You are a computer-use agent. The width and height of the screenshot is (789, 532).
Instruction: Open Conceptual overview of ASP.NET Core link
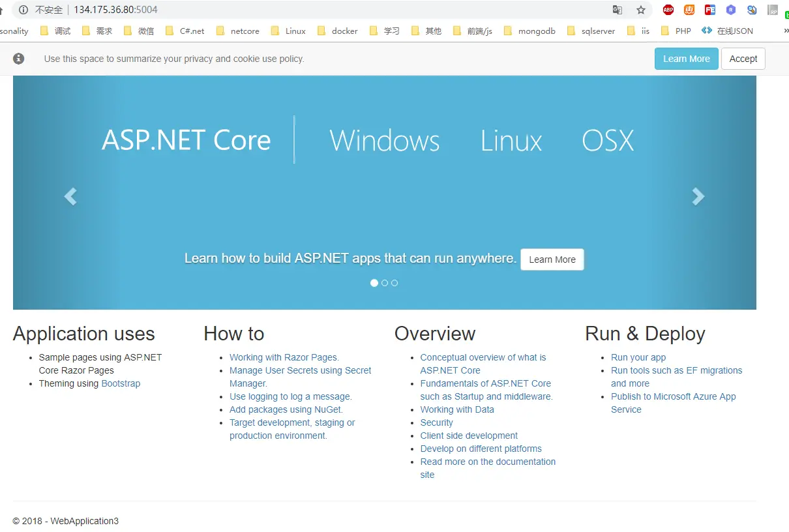click(483, 364)
